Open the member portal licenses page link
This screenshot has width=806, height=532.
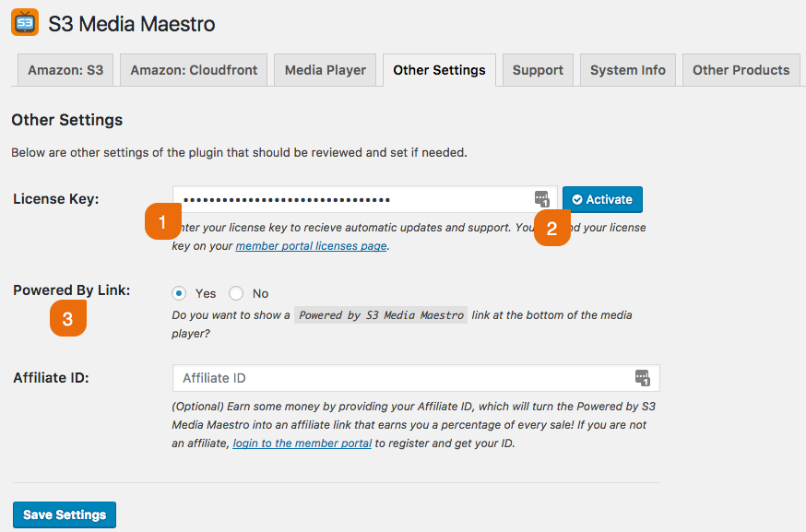pyautogui.click(x=312, y=246)
